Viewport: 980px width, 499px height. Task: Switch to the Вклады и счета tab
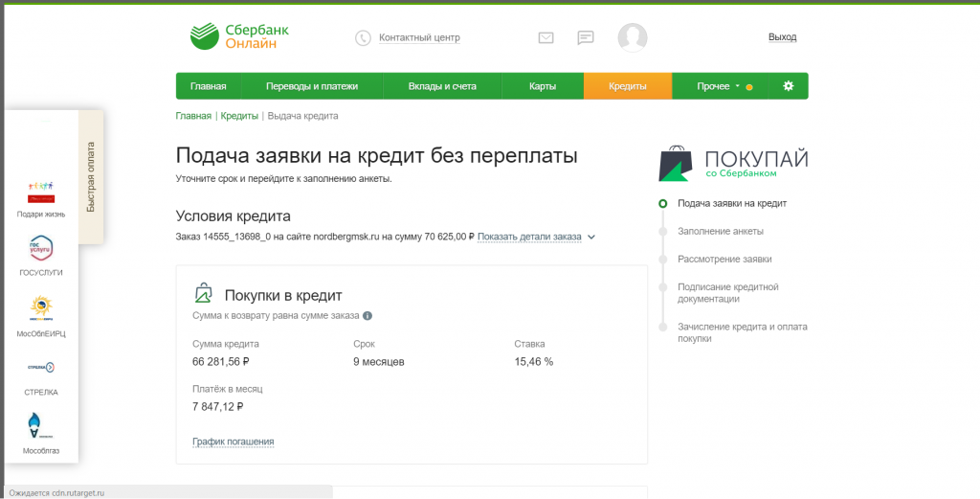442,86
